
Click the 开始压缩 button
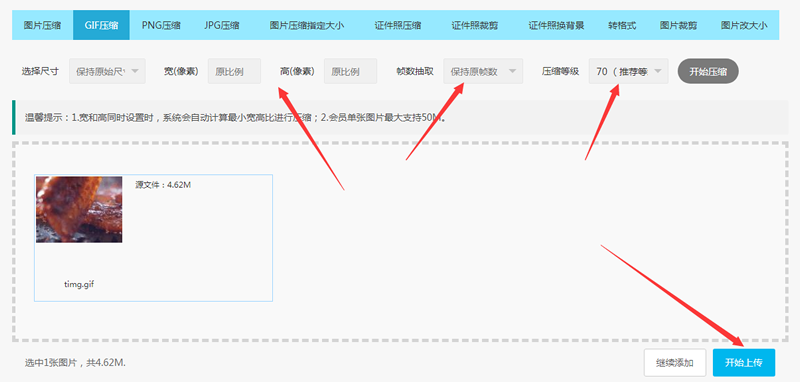(x=708, y=71)
